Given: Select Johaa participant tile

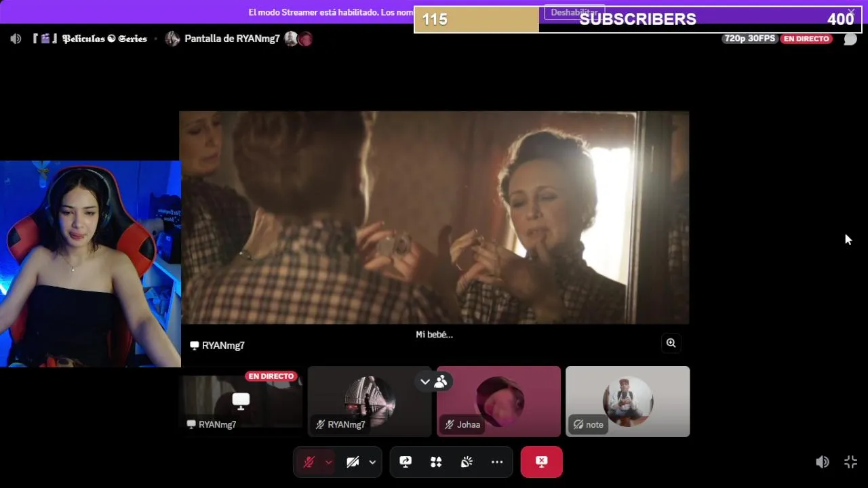Looking at the screenshot, I should tap(498, 401).
